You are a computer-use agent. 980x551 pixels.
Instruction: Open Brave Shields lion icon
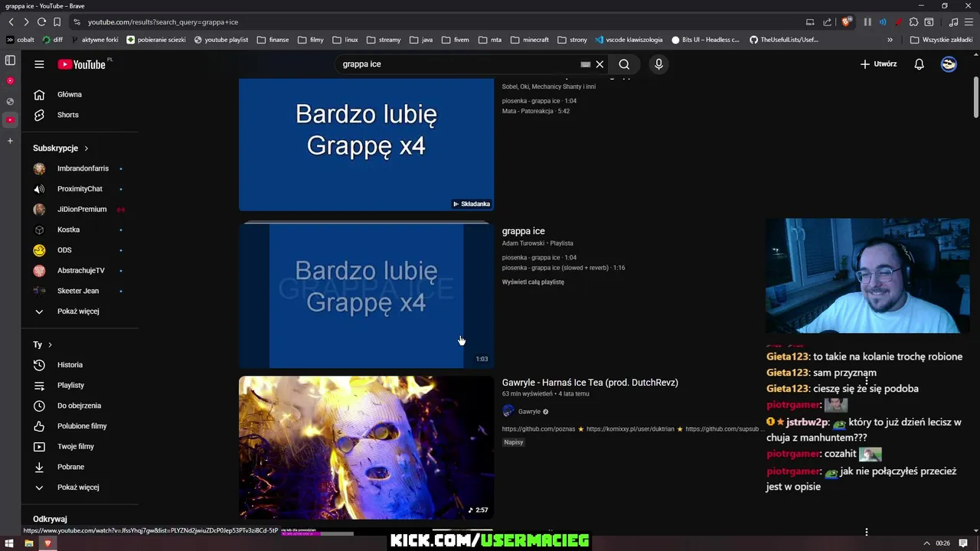[846, 22]
